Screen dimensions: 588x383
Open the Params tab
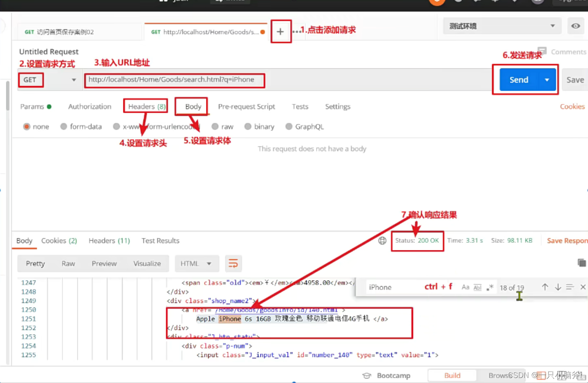[36, 107]
